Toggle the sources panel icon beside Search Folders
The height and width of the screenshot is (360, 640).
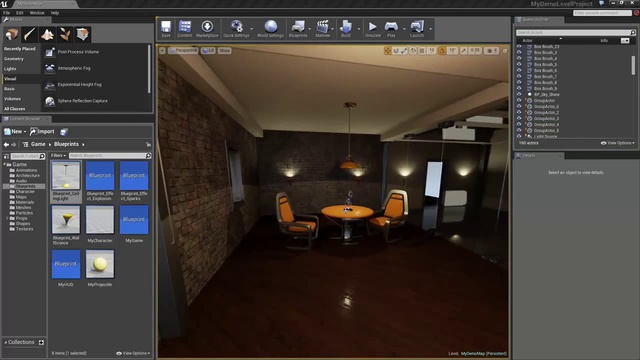pos(6,156)
